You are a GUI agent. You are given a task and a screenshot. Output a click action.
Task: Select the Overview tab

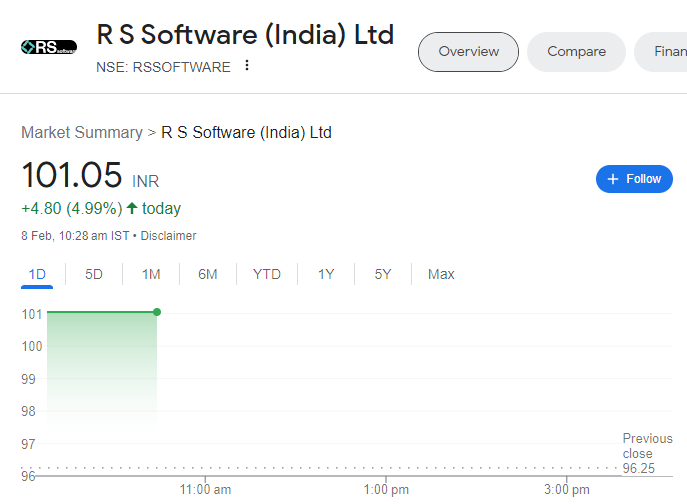click(468, 52)
